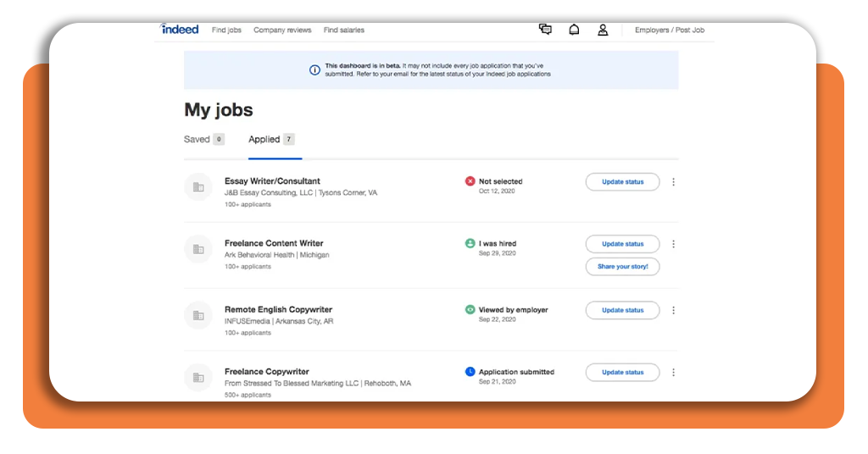
Task: Open Find jobs in navigation
Action: [226, 30]
